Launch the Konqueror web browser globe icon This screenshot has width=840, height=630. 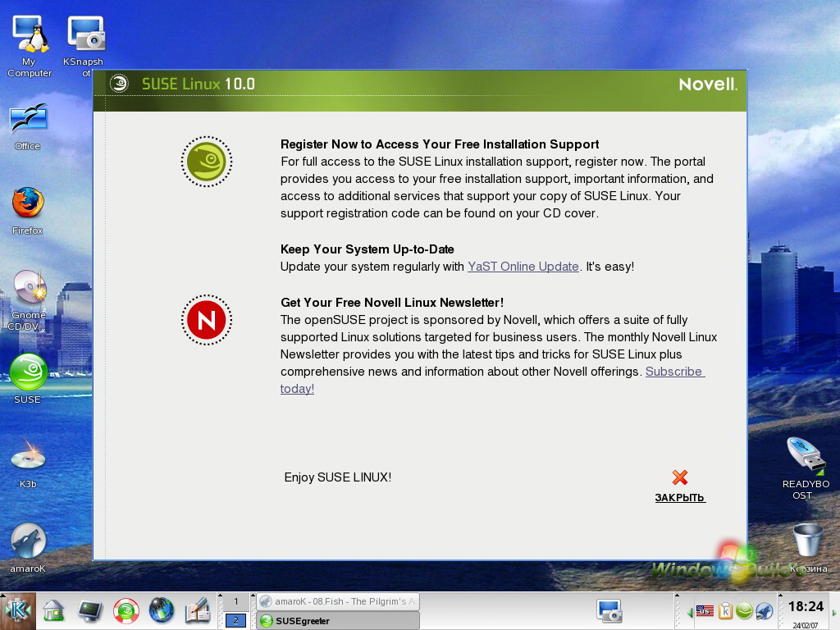[x=162, y=610]
